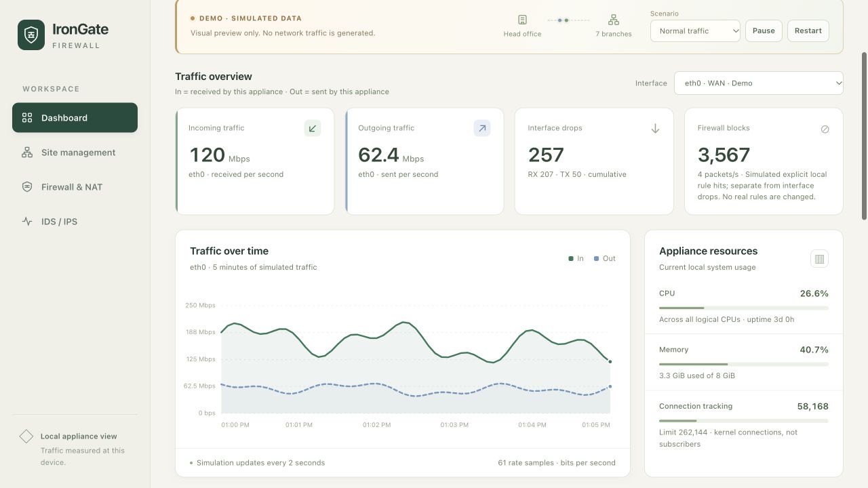Click the outgoing traffic arrow icon
This screenshot has height=488, width=868.
[x=482, y=128]
